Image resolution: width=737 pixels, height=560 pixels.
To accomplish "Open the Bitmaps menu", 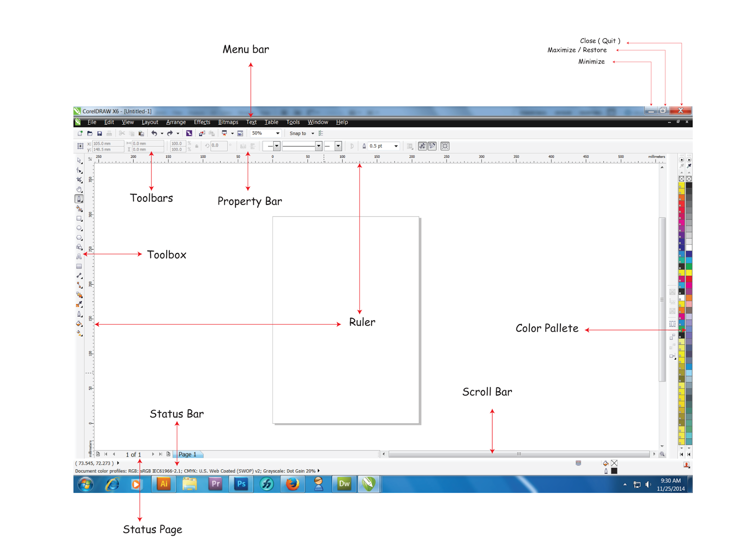I will (228, 122).
